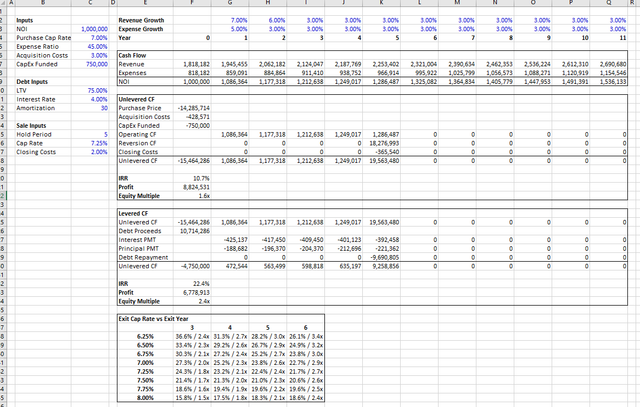Select the Closing Costs value -365,540
The height and width of the screenshot is (407, 640).
387,152
